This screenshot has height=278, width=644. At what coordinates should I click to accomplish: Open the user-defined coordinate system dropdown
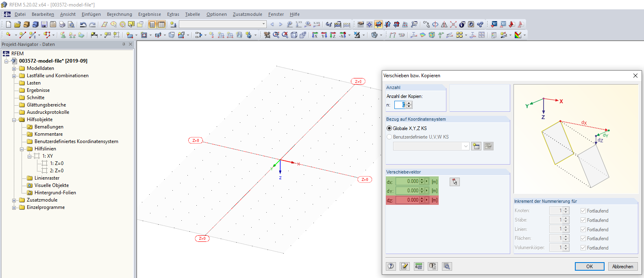point(466,146)
